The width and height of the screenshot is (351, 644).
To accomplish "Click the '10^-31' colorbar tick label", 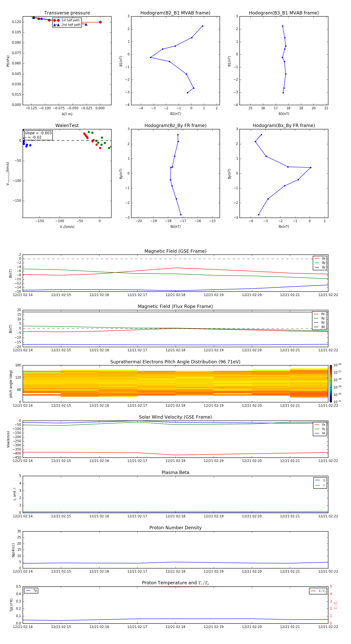I will [337, 402].
